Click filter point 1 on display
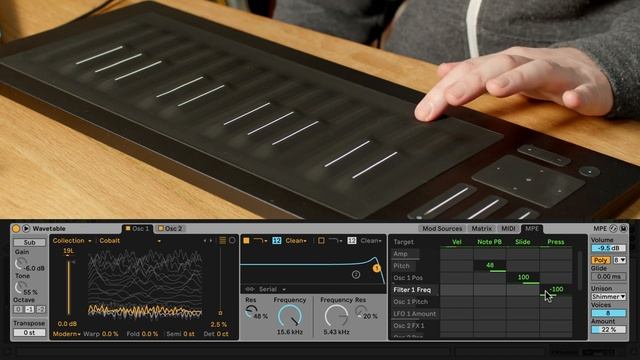This screenshot has width=640, height=360. coord(376,268)
